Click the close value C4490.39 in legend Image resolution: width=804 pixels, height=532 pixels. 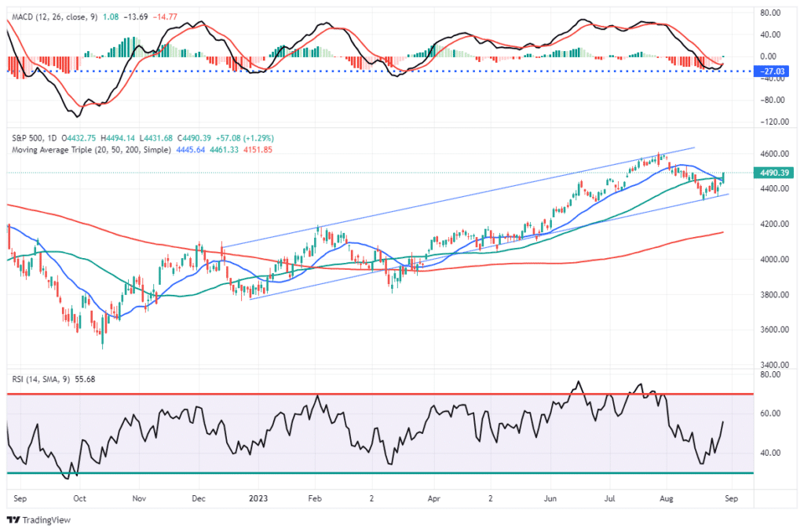[195, 138]
